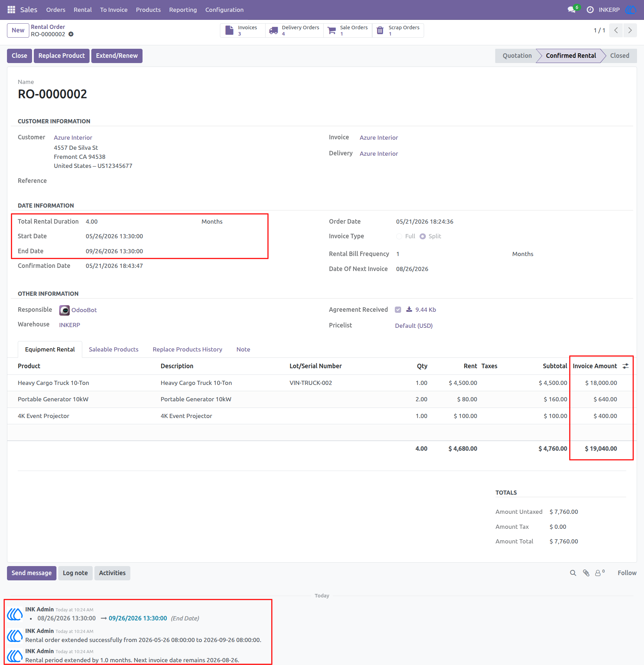644x665 pixels.
Task: Click the gear icon next to RO-0000002
Action: (x=71, y=34)
